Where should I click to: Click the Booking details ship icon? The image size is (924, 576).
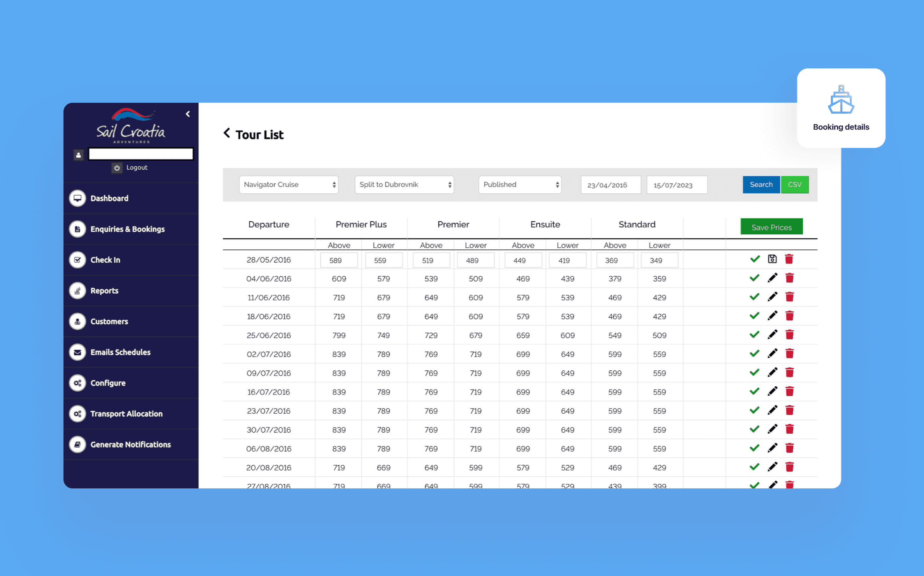(841, 100)
